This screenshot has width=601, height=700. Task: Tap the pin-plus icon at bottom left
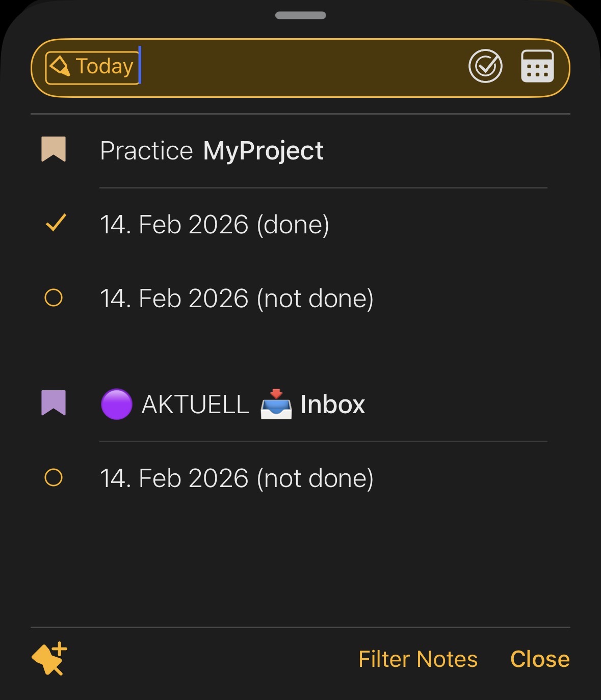click(x=49, y=658)
